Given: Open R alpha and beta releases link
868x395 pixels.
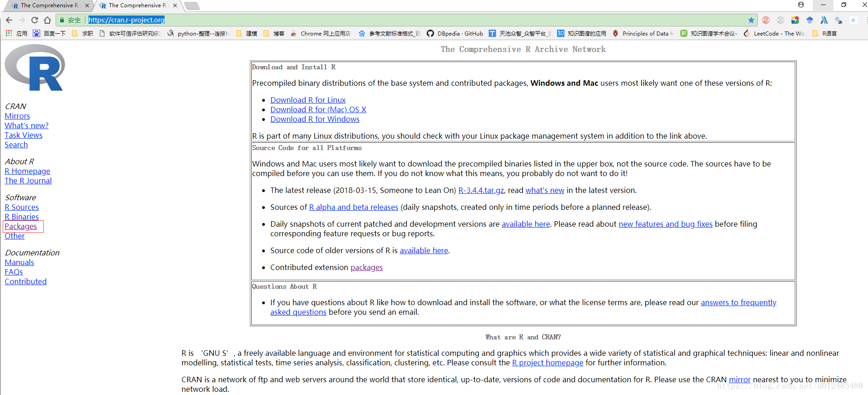Looking at the screenshot, I should point(354,207).
